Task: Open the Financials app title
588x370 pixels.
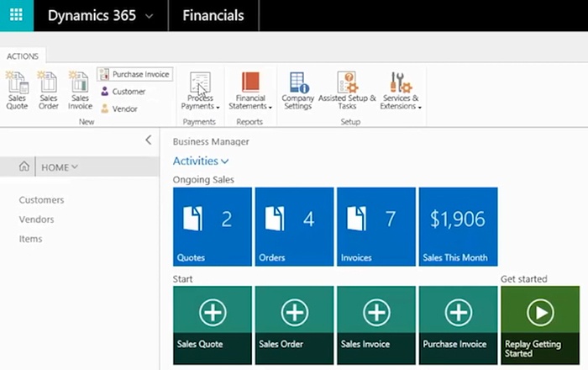Action: coord(213,16)
